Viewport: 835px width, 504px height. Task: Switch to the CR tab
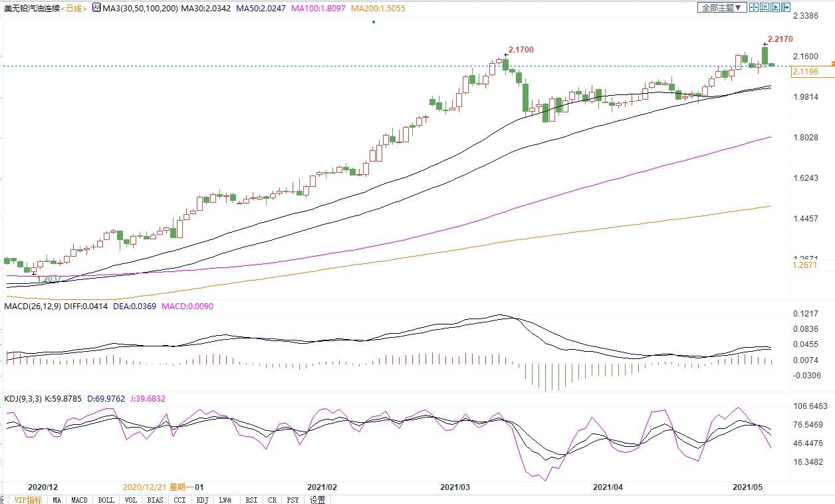click(x=272, y=499)
